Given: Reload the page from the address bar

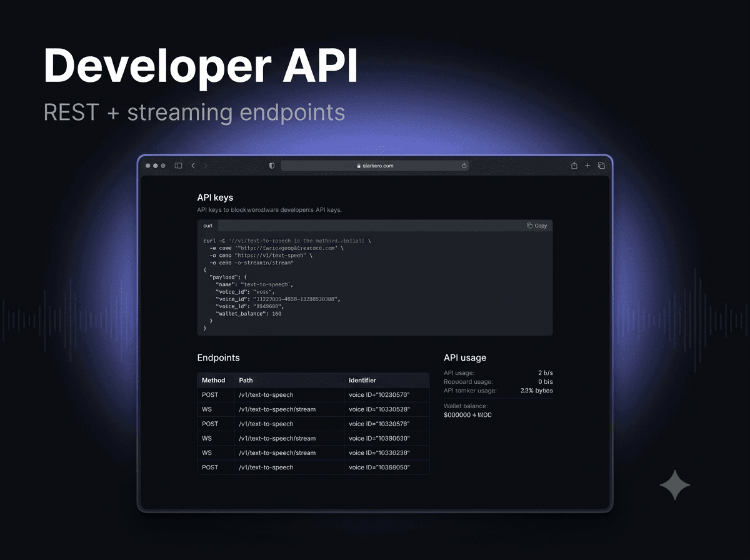Looking at the screenshot, I should [464, 166].
